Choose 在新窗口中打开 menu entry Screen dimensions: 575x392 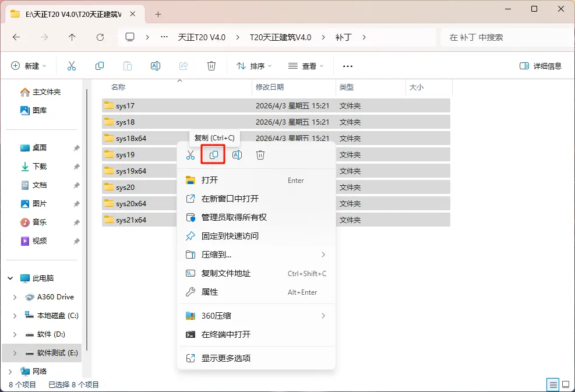click(x=256, y=199)
